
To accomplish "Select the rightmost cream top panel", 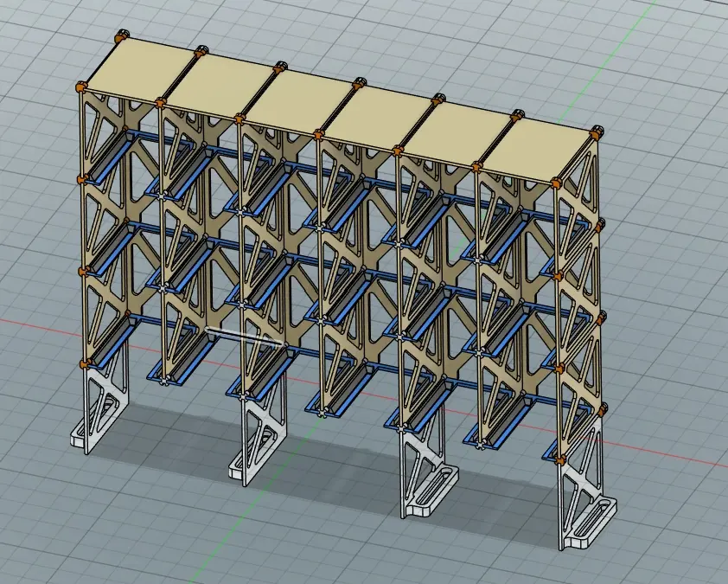I will pyautogui.click(x=535, y=149).
